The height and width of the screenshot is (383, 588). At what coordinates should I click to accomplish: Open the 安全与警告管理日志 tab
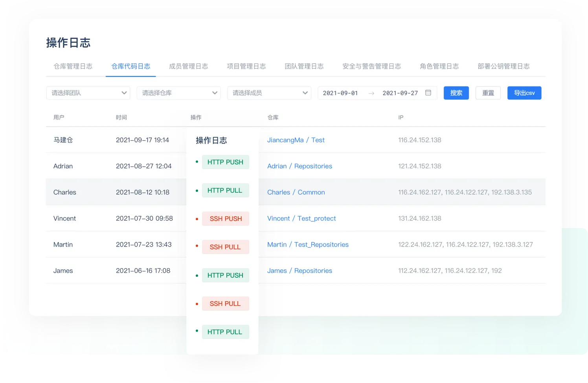coord(371,66)
